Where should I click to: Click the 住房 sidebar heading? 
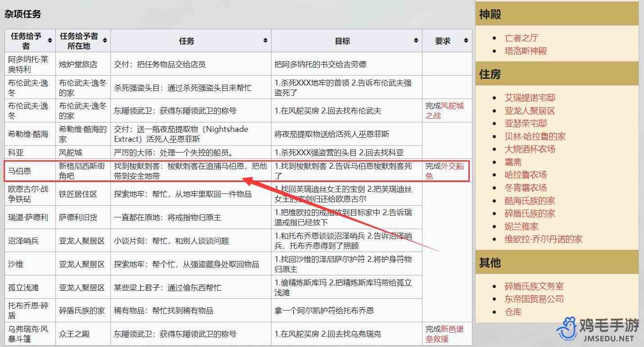pos(490,74)
